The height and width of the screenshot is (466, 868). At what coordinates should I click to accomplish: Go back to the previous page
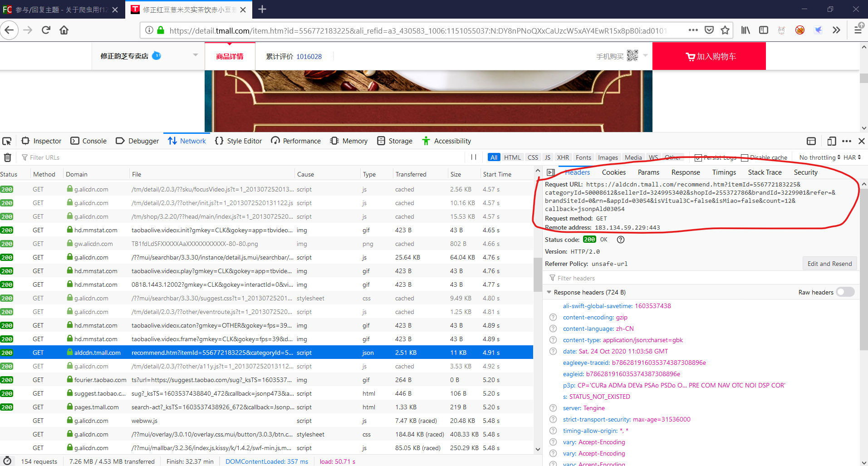pos(9,30)
